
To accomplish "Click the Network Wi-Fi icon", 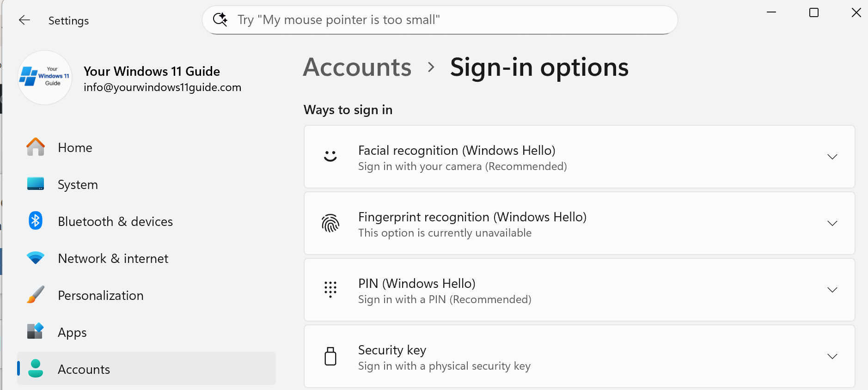I will click(36, 258).
